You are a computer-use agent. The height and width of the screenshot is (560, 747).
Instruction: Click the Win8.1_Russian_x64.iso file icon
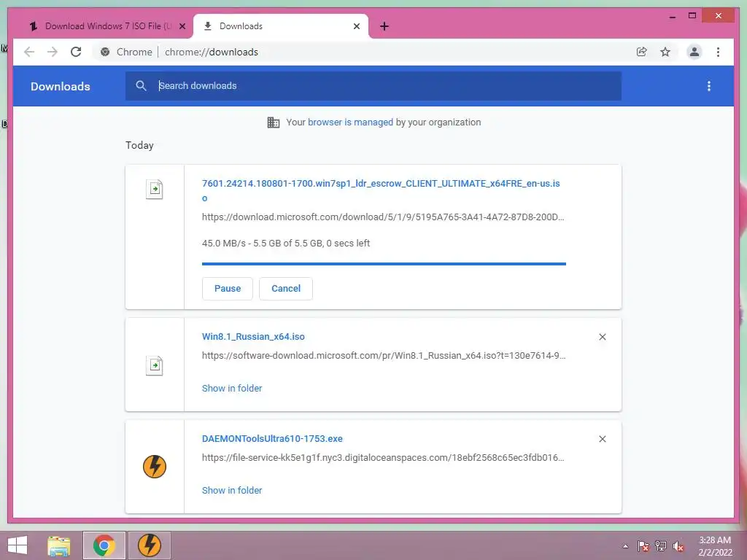[x=155, y=365]
